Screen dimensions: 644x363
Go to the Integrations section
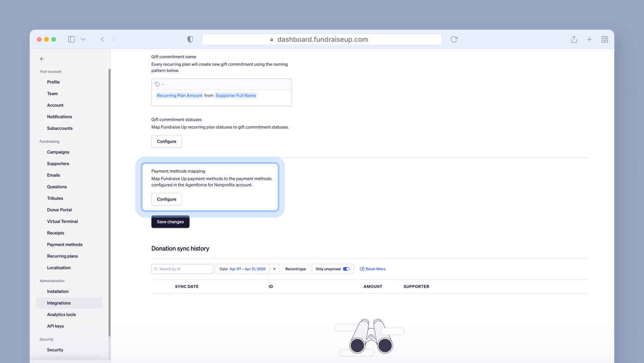click(x=58, y=303)
